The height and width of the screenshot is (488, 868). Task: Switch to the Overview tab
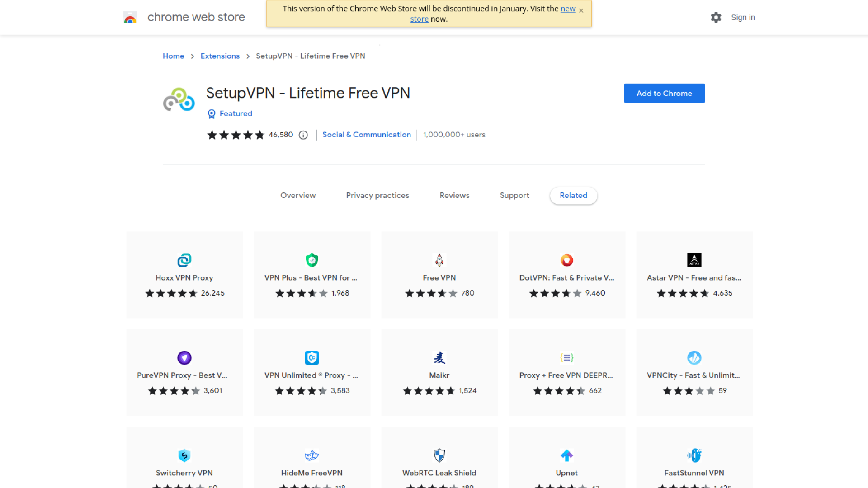click(298, 195)
